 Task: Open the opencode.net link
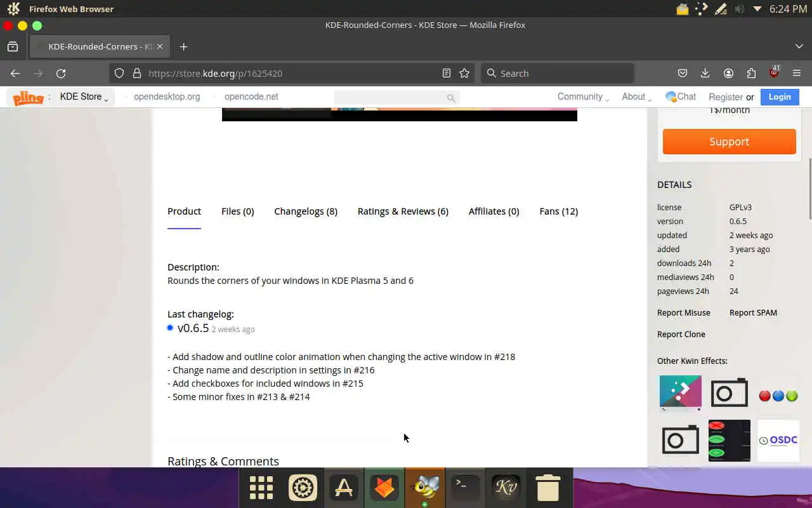(251, 97)
